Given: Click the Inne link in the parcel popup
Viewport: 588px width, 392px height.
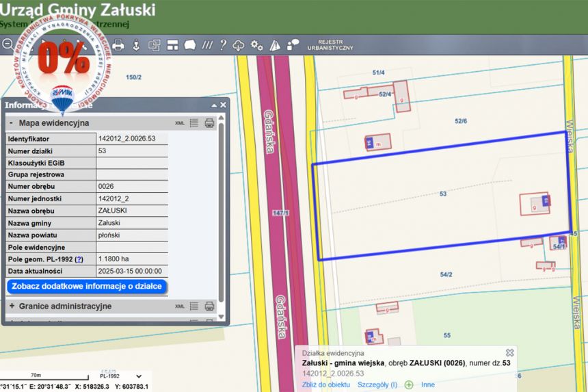Looking at the screenshot, I should click(428, 384).
